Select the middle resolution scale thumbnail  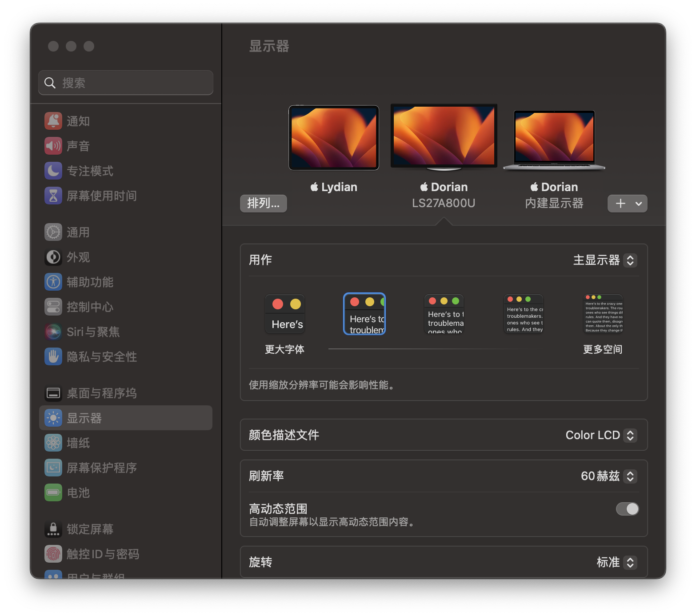click(444, 314)
